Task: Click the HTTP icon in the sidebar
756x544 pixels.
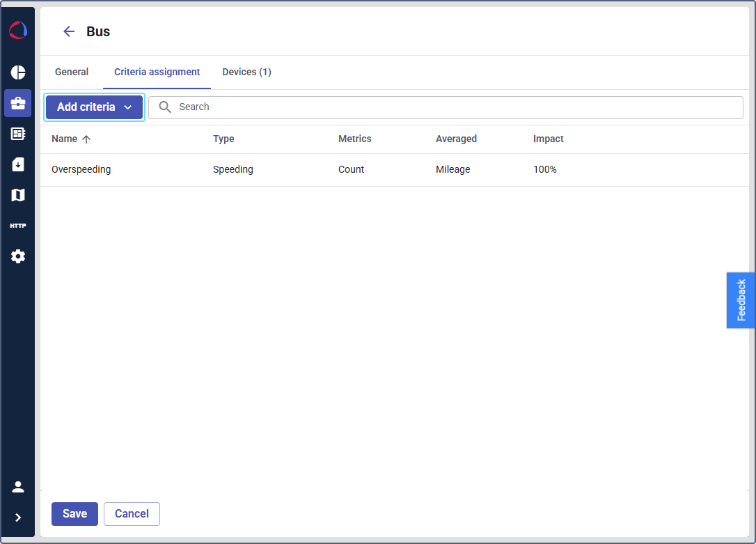Action: click(18, 226)
